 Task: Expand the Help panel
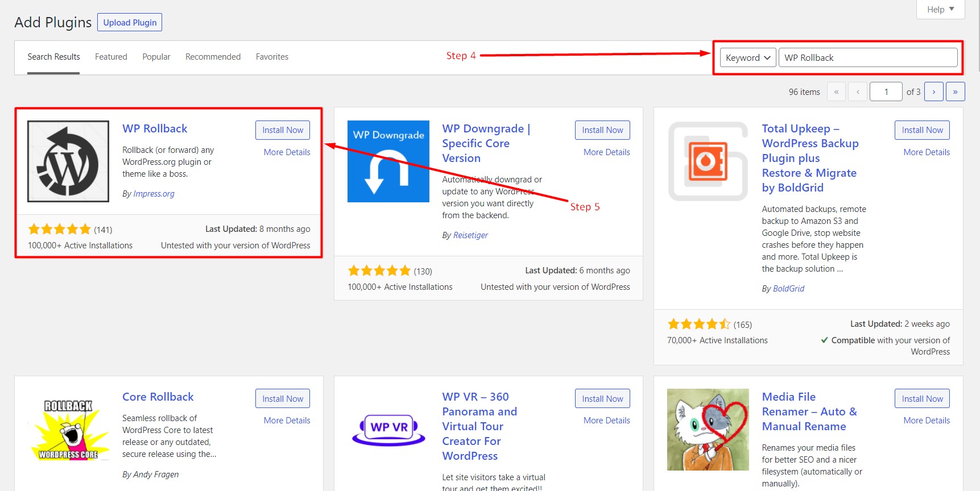(941, 9)
